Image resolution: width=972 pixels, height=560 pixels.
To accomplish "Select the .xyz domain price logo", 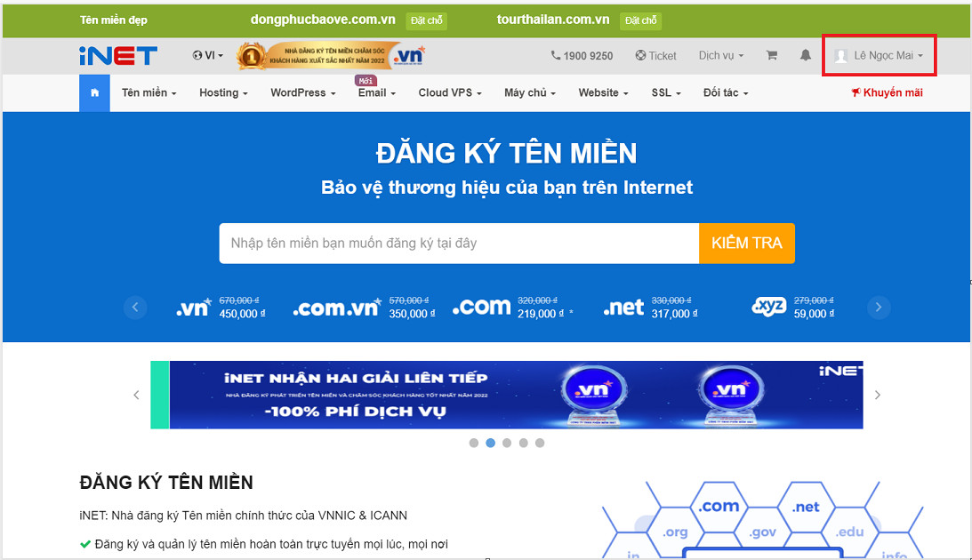I will 768,306.
